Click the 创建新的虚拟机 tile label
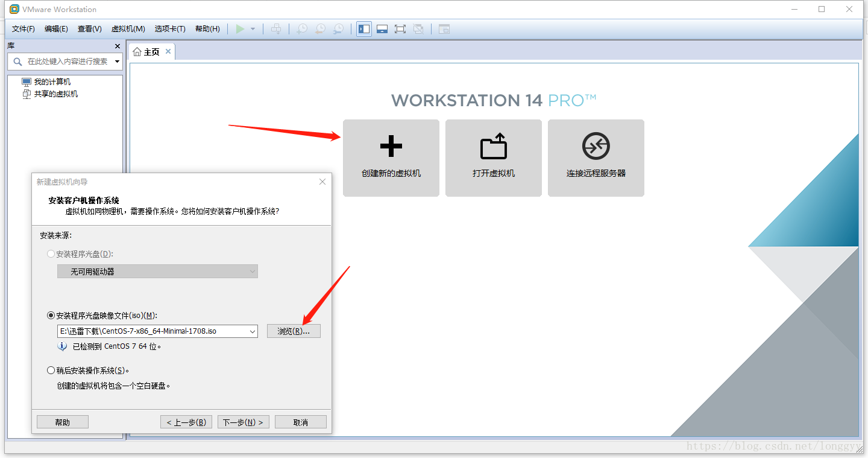Viewport: 868px width, 458px height. click(391, 173)
